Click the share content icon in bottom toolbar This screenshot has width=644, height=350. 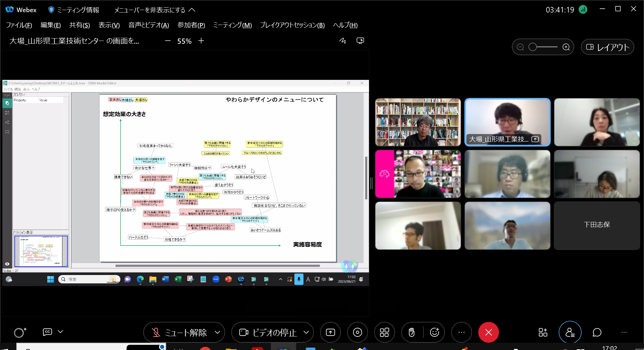pos(330,332)
